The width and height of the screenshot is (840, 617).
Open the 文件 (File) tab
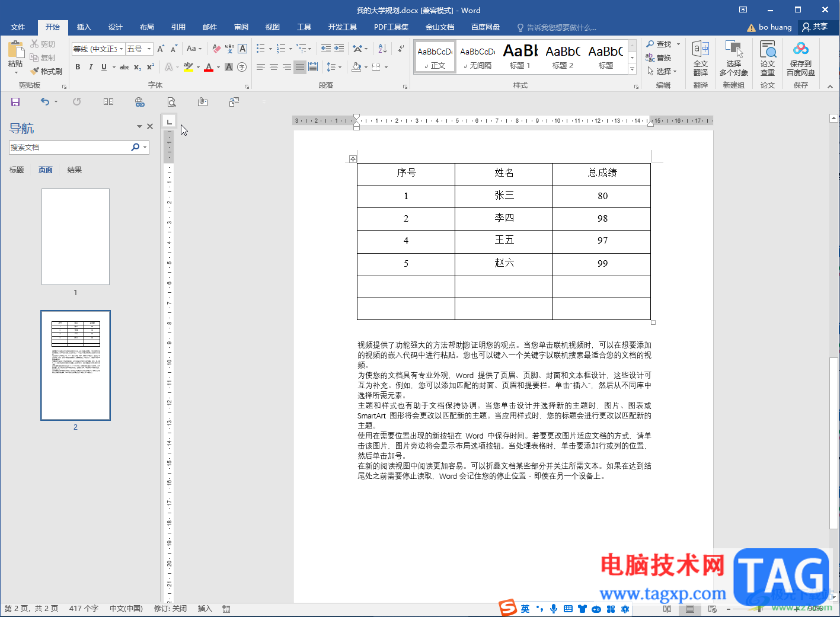tap(18, 27)
